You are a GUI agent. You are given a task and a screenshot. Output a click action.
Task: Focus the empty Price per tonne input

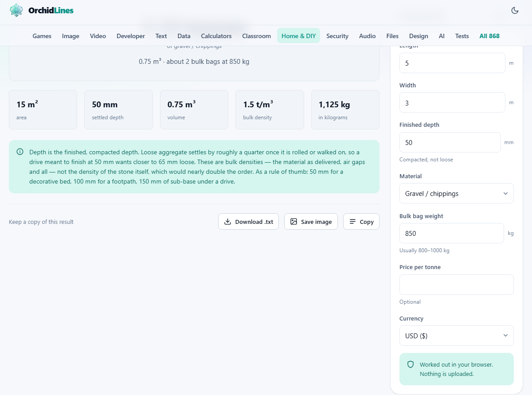(456, 285)
